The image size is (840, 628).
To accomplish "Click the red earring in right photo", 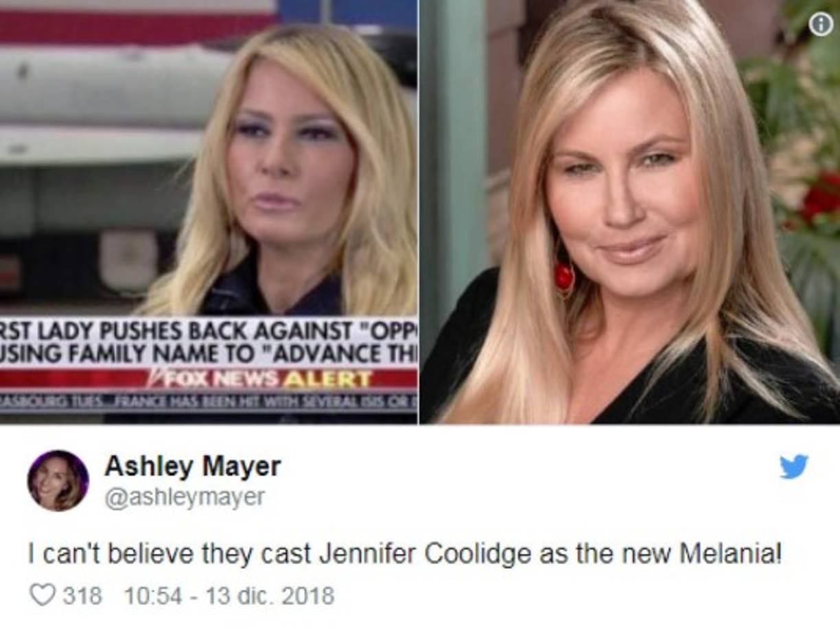I will [564, 275].
